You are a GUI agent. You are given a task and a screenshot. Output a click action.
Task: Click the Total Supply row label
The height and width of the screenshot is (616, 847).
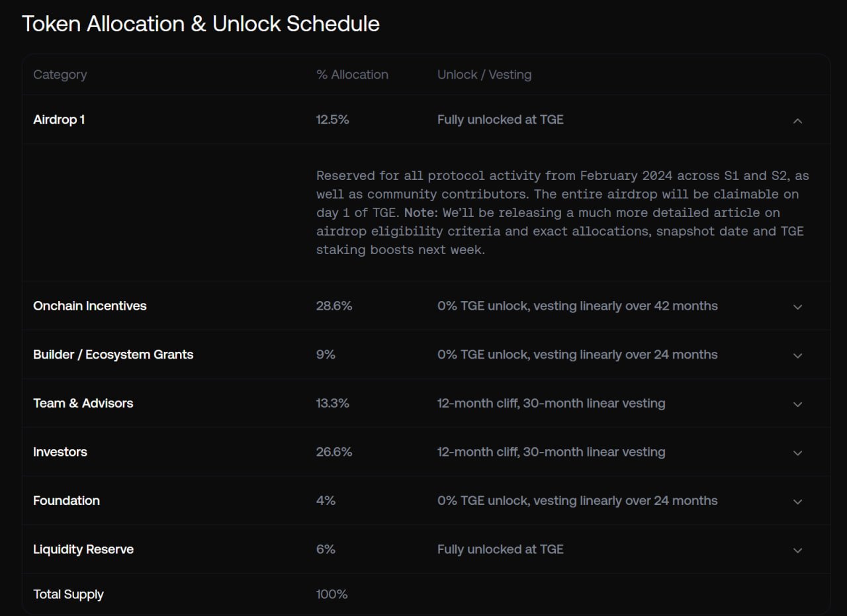tap(68, 594)
